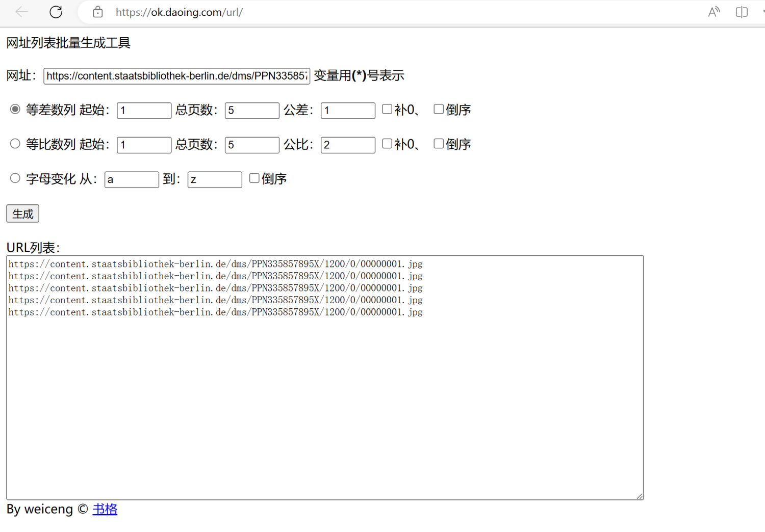Select the 等差数列 radio button

tap(15, 110)
